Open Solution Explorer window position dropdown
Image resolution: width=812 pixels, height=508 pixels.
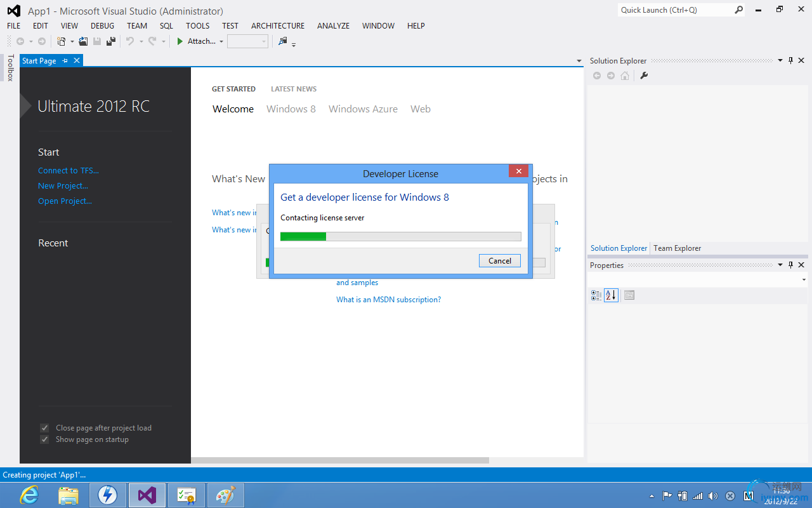click(780, 61)
